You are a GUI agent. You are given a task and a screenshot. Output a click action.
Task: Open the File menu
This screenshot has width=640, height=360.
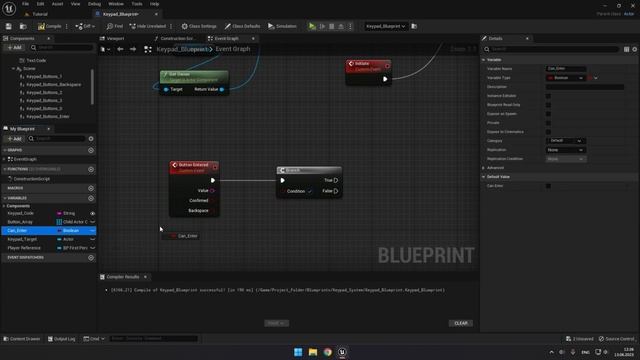(25, 4)
